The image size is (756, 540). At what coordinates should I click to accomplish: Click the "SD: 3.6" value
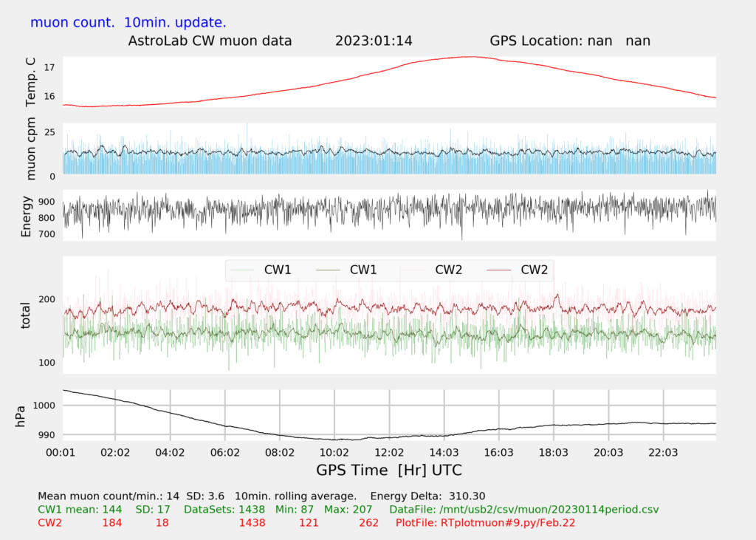pyautogui.click(x=205, y=496)
